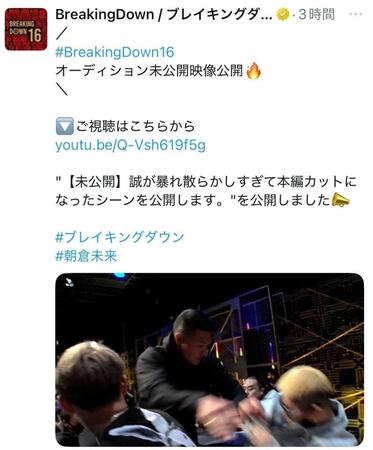Image resolution: width=373 pixels, height=450 pixels.
Task: Click the blue down-arrow emoji
Action: tap(64, 127)
